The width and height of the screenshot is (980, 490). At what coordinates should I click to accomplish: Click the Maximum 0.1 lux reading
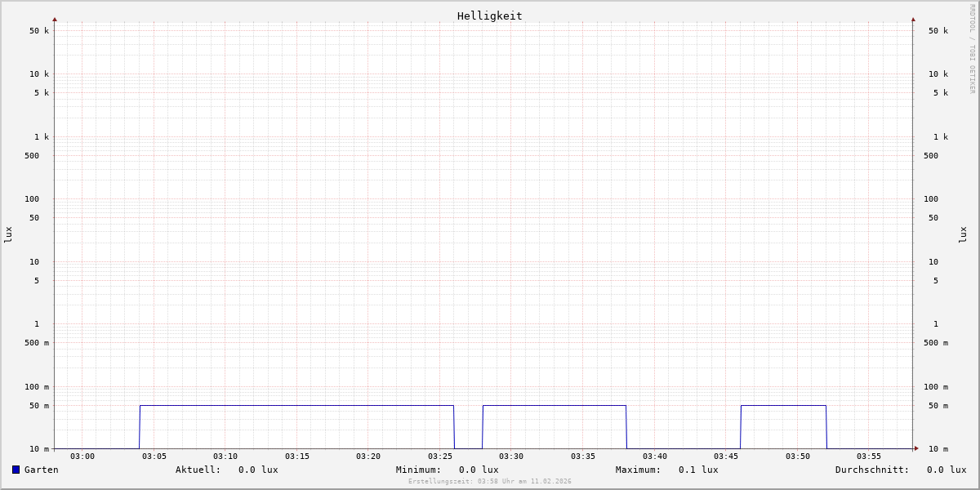(x=698, y=470)
